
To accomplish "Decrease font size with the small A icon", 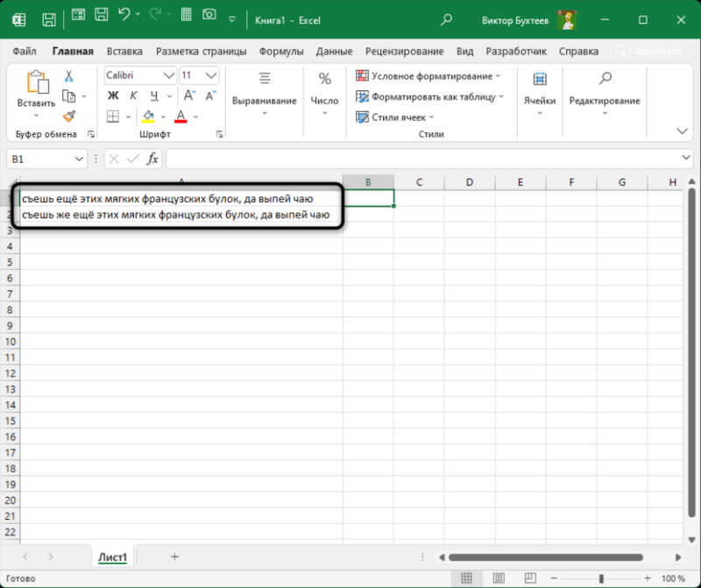I will coord(210,96).
